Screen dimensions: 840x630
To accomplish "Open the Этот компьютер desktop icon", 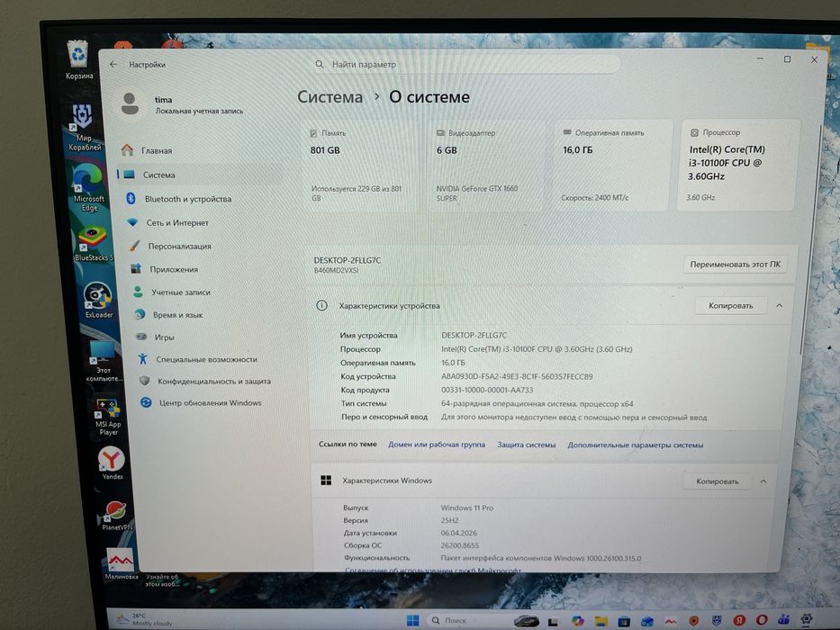I will (103, 361).
